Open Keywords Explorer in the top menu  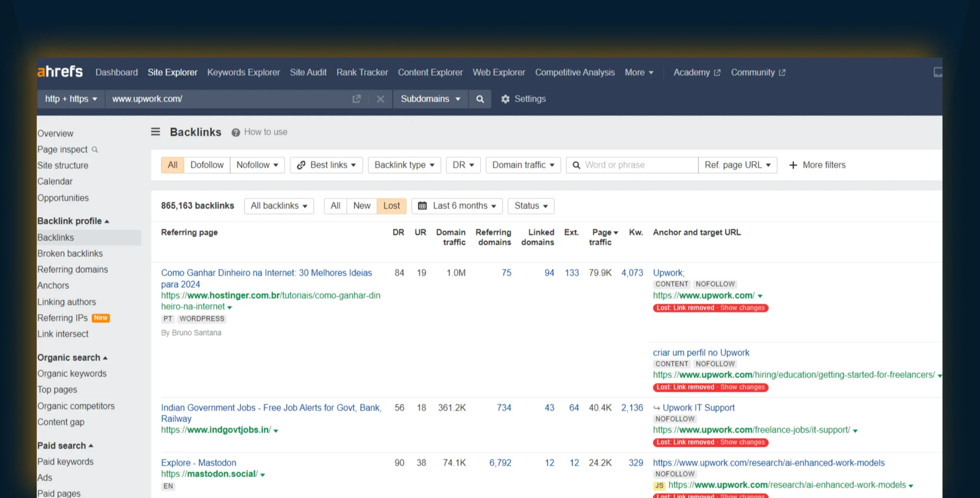[243, 72]
